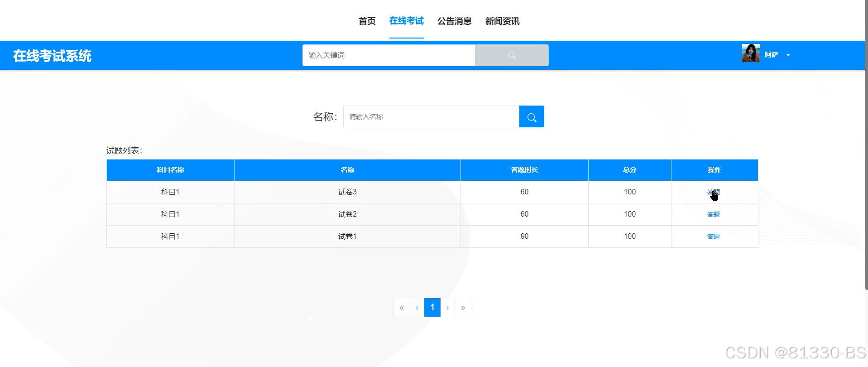Click the 试卷1 name cell
This screenshot has height=367, width=868.
pos(347,237)
